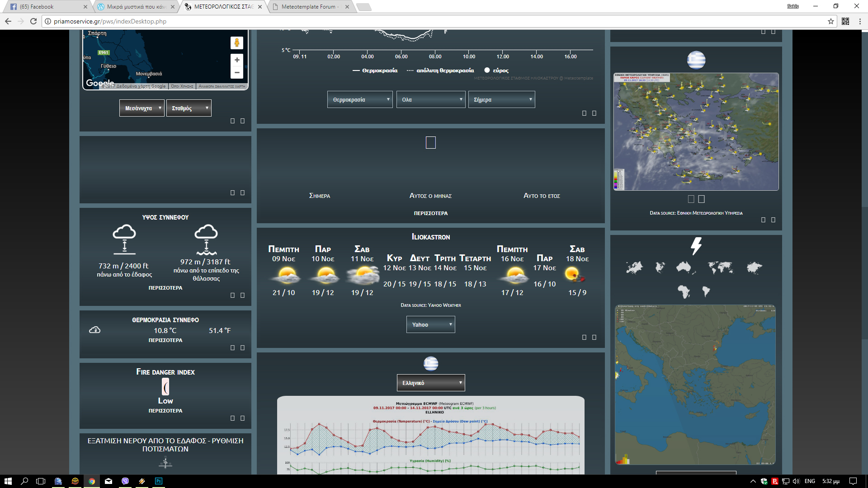Bookmark this page with the star icon
Viewport: 868px width, 488px height.
[831, 21]
